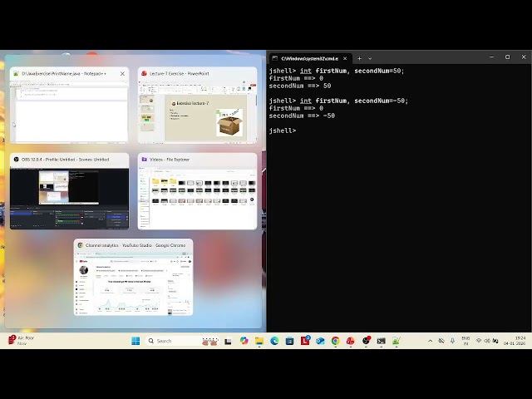This screenshot has height=399, width=532.
Task: Close the Notepad++ snap thumbnail
Action: point(122,74)
